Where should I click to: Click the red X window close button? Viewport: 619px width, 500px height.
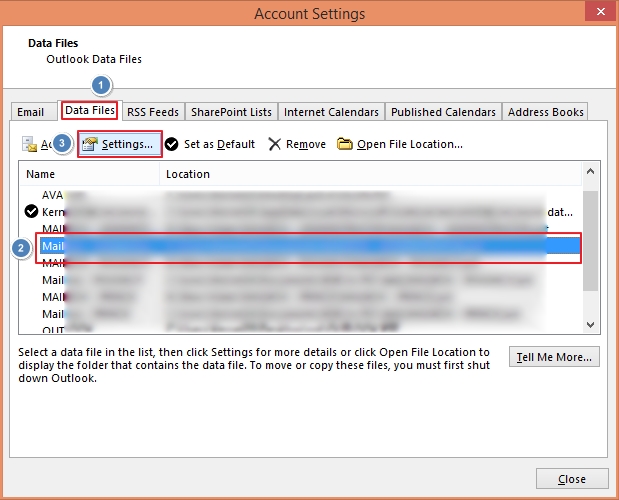click(x=601, y=12)
